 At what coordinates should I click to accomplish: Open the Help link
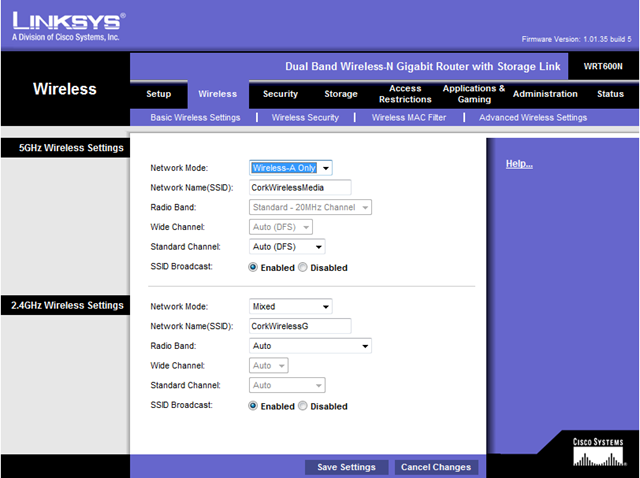point(519,164)
